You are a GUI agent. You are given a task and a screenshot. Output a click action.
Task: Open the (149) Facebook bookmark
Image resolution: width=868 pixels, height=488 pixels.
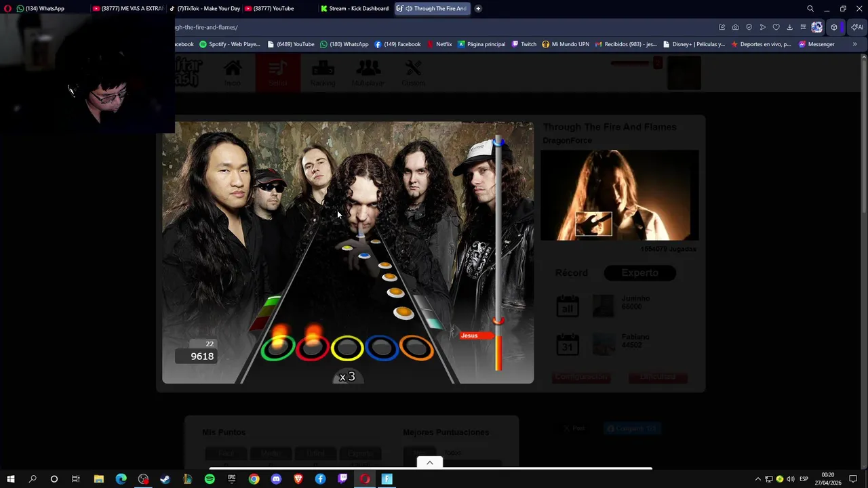[x=397, y=44]
